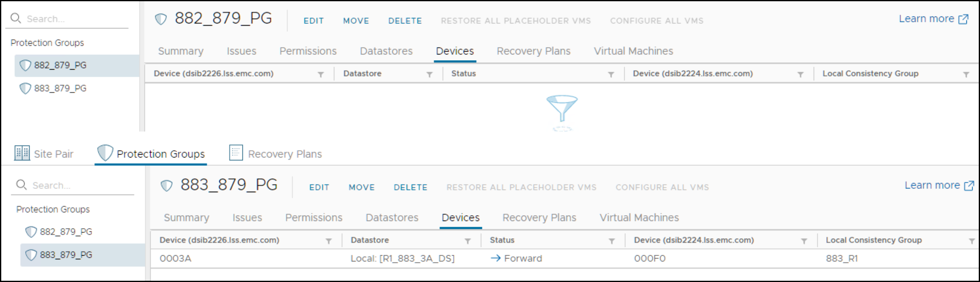This screenshot has height=282, width=980.
Task: Open the Recovery Plans list icon
Action: 235,153
